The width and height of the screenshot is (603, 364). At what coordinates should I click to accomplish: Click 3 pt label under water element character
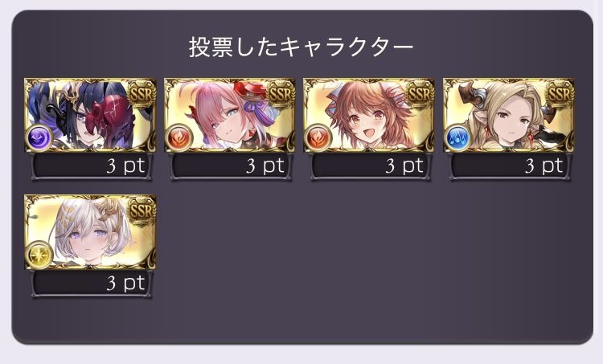click(x=544, y=166)
